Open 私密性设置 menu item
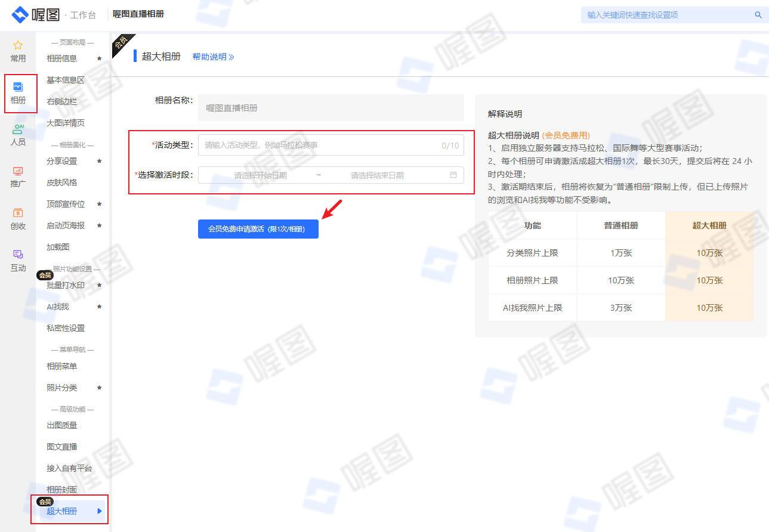This screenshot has height=532, width=769. pyautogui.click(x=66, y=328)
